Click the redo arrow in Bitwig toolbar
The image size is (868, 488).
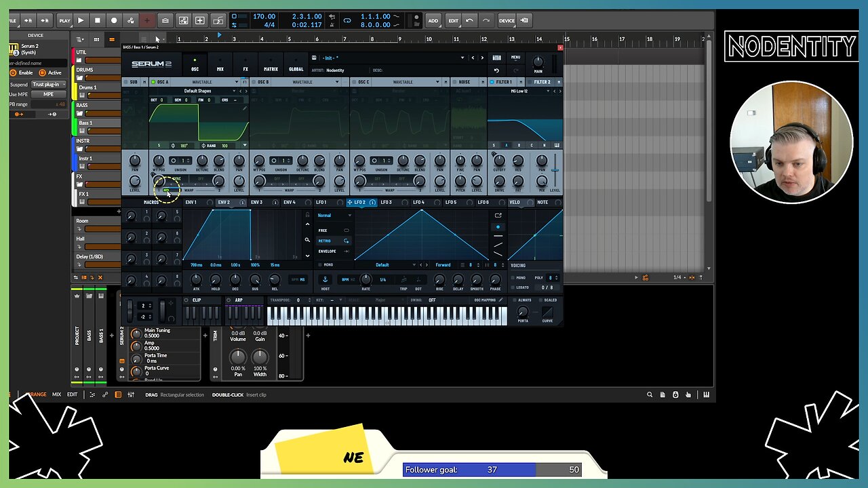(486, 20)
